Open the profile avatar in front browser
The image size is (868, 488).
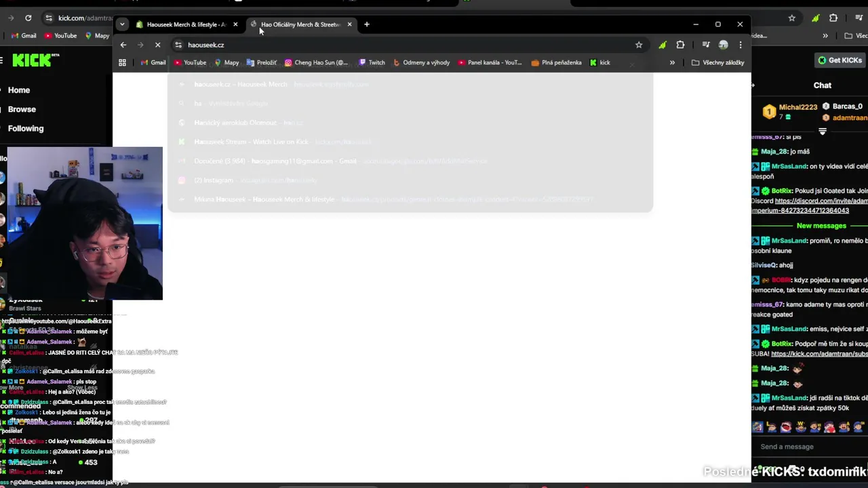pos(723,45)
